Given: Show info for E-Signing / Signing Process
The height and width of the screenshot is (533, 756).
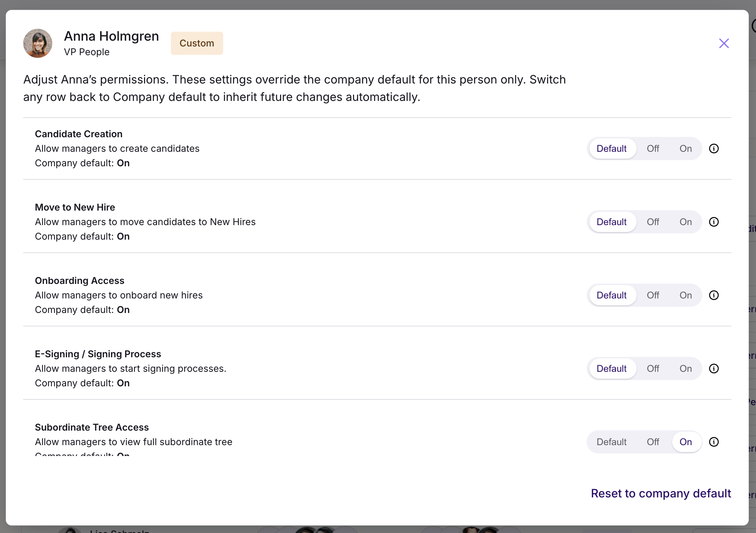Looking at the screenshot, I should click(714, 369).
